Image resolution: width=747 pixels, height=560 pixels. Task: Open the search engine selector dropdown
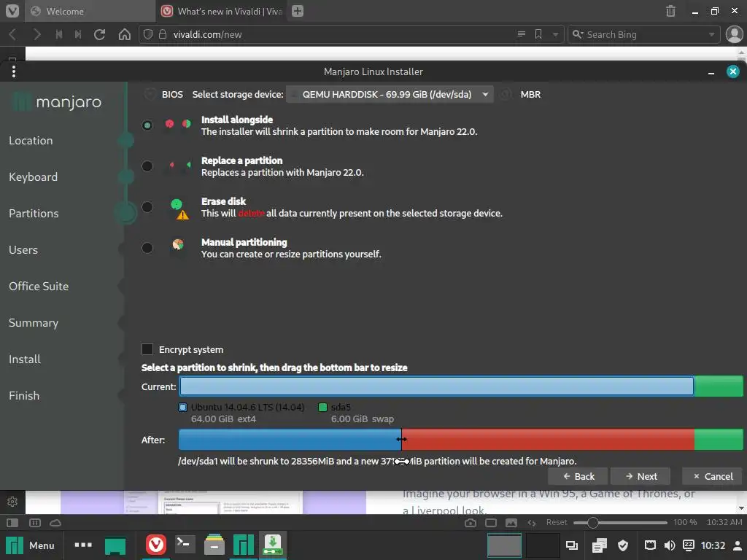click(x=578, y=34)
